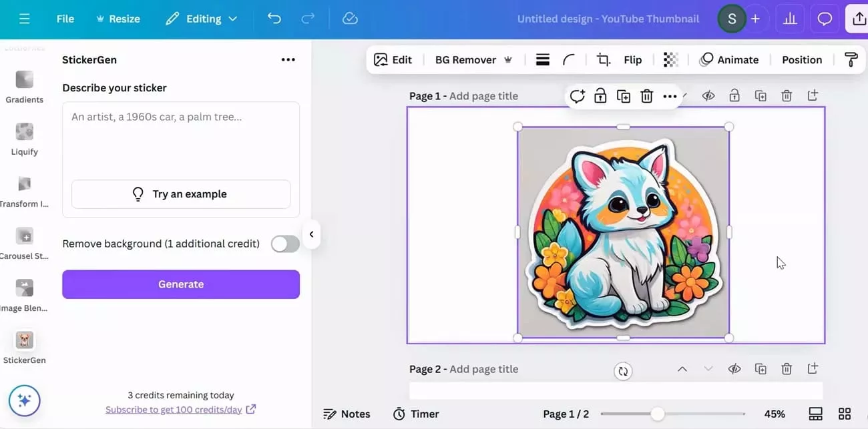Open the Gradients app in the sidebar
The image size is (868, 429).
point(24,83)
